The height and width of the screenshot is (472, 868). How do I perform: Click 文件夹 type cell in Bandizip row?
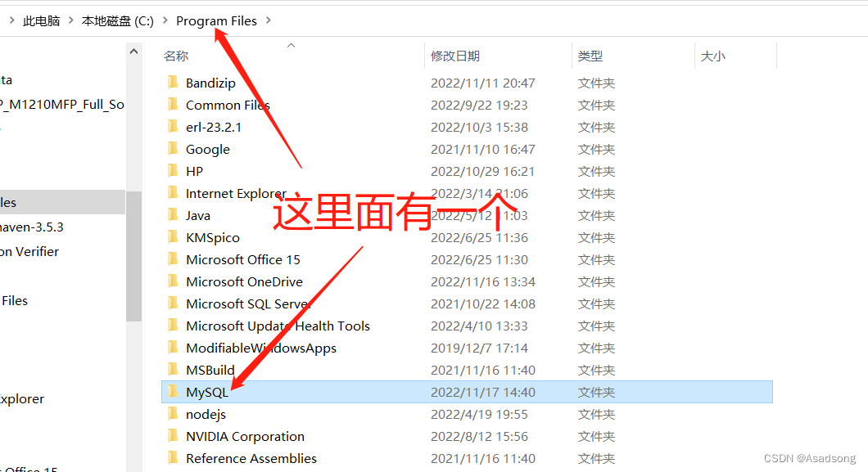[x=596, y=83]
